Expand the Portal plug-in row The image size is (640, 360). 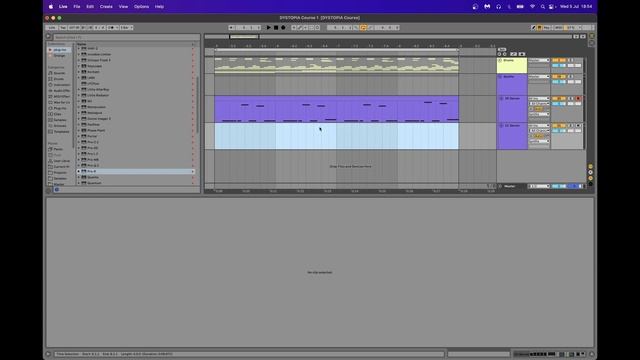[79, 136]
